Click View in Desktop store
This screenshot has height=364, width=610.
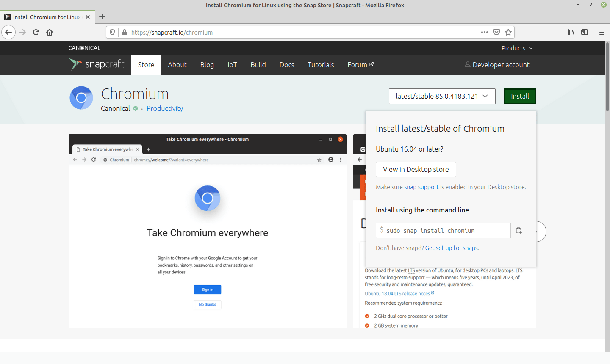click(x=416, y=169)
